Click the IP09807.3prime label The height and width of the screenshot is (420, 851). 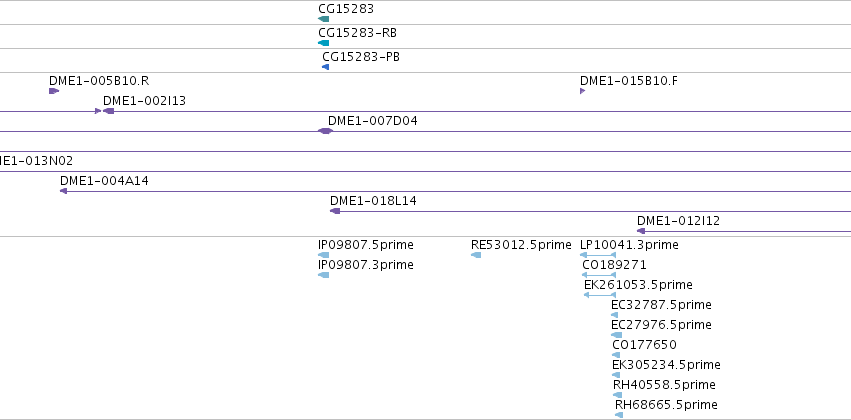(x=366, y=265)
